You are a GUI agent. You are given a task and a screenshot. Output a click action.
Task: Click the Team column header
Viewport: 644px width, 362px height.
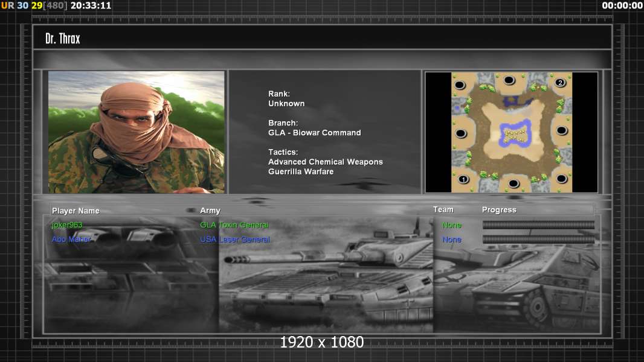443,209
